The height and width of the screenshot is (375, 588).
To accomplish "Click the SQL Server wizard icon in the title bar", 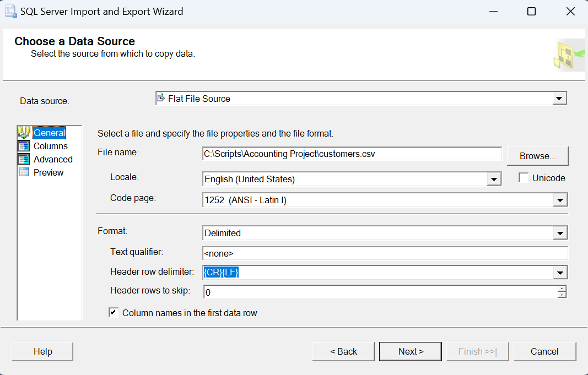I will (x=10, y=11).
